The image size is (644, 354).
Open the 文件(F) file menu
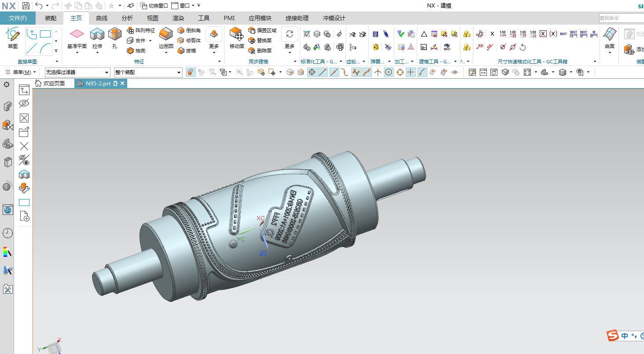[x=18, y=18]
